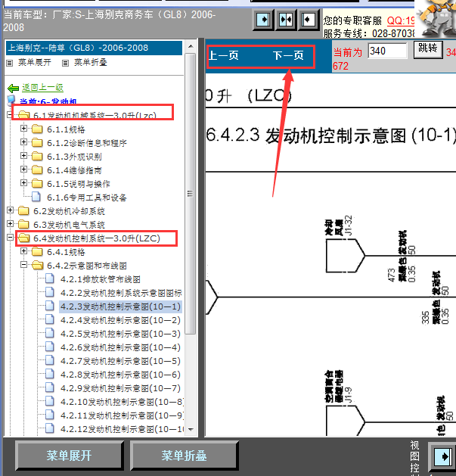The width and height of the screenshot is (456, 476).
Task: Click the tree panel vertical scrollbar thumb
Action: [191, 194]
